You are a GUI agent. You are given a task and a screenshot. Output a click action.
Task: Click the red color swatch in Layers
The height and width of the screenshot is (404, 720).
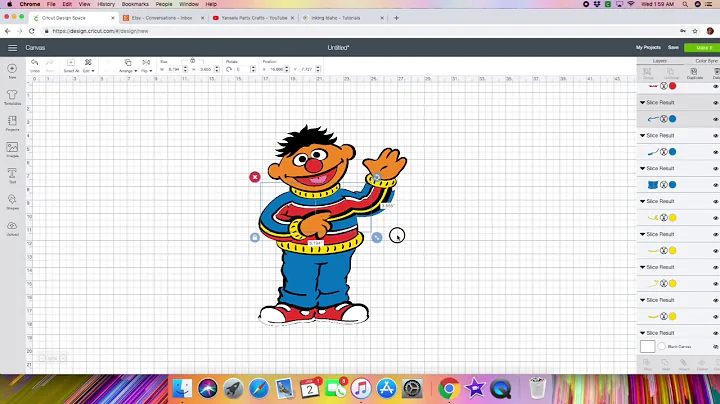coord(673,86)
